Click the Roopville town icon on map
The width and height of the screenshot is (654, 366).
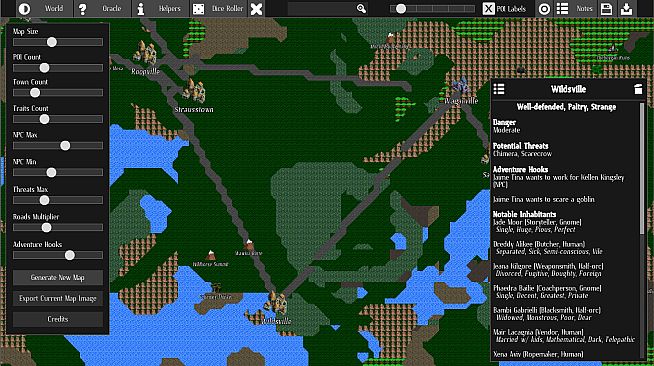point(145,52)
